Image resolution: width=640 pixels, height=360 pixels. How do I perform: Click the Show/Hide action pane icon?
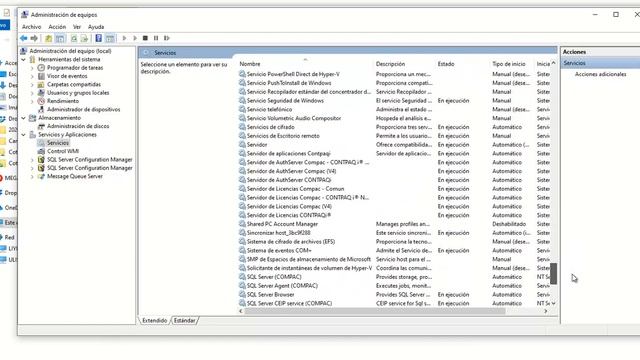coord(110,38)
